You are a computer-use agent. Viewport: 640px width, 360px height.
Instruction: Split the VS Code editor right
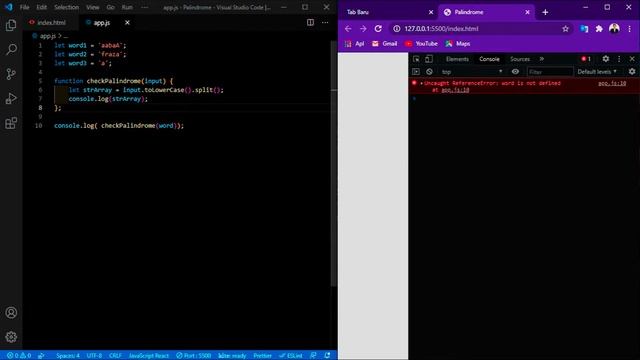[310, 22]
